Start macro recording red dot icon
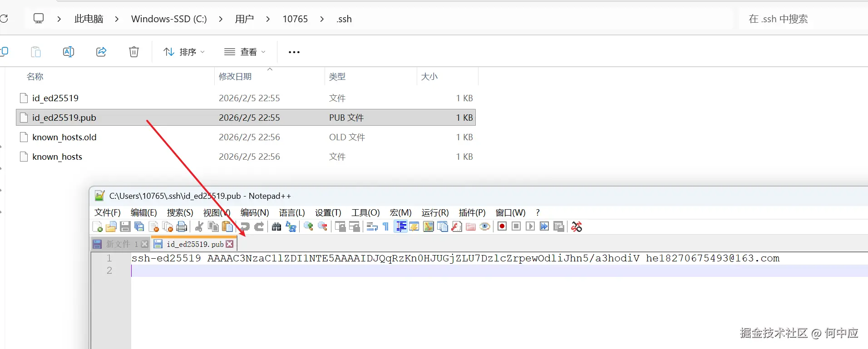 pos(502,226)
